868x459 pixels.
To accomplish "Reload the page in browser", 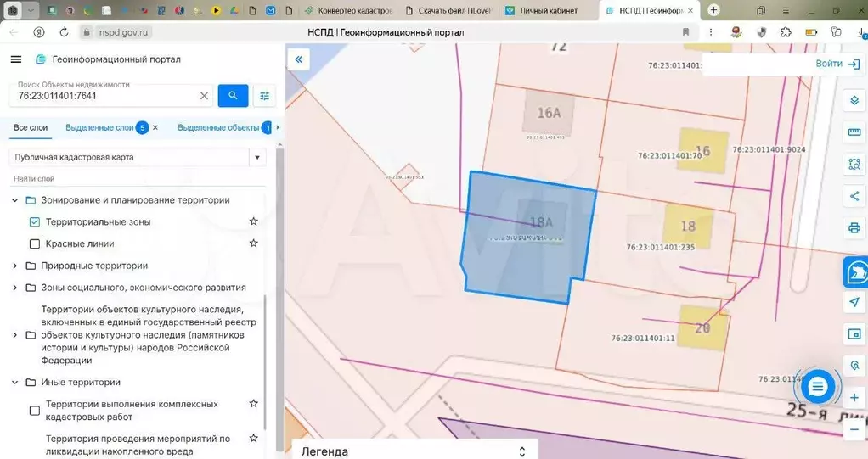I will (65, 32).
